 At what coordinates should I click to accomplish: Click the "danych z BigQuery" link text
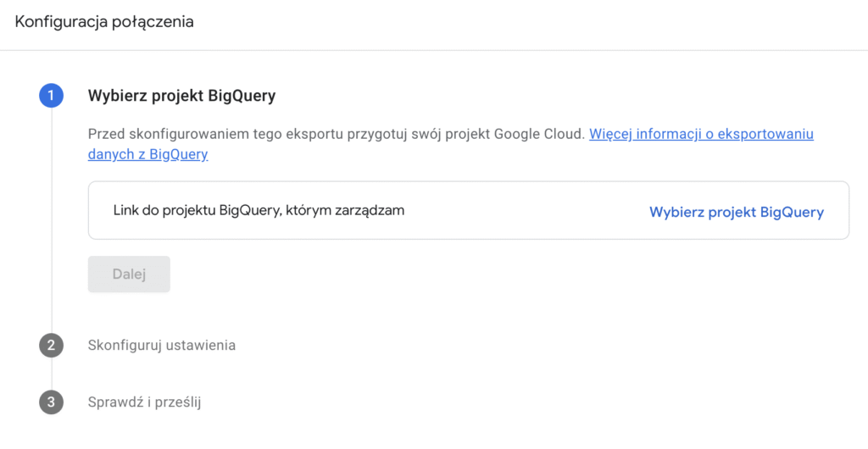click(147, 154)
